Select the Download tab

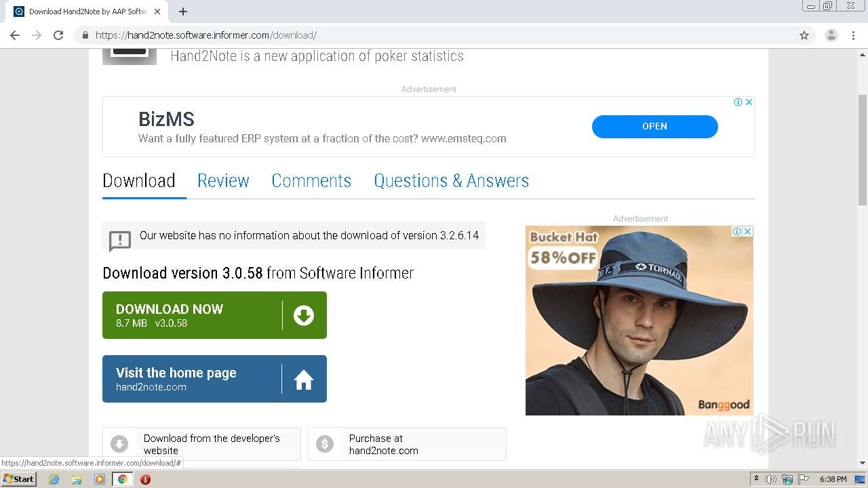click(x=139, y=181)
